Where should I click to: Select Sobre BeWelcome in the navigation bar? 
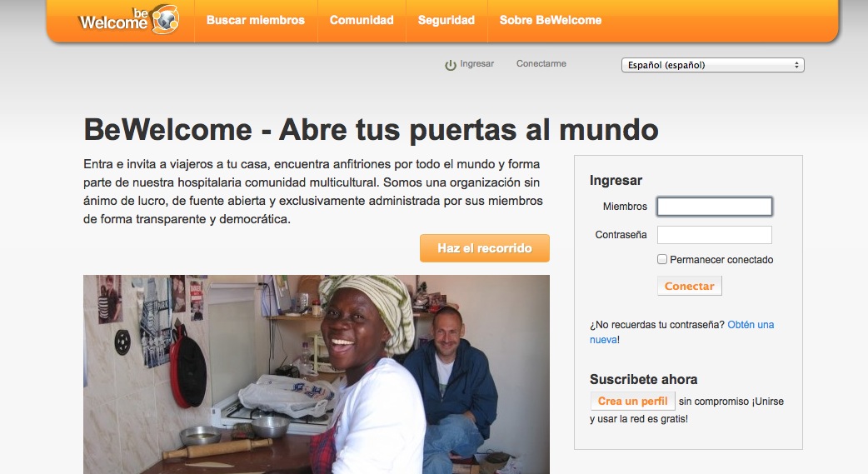click(x=550, y=20)
